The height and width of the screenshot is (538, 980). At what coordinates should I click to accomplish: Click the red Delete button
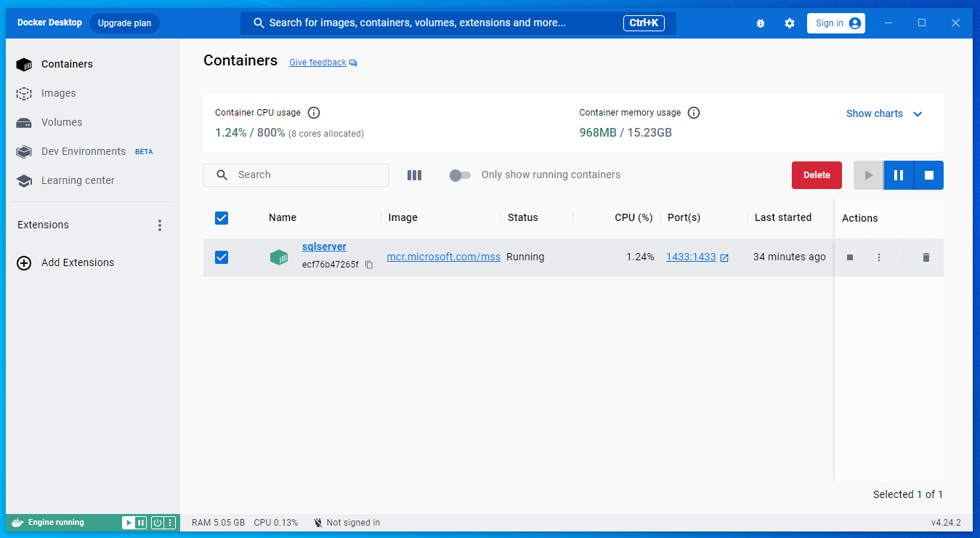click(x=817, y=175)
